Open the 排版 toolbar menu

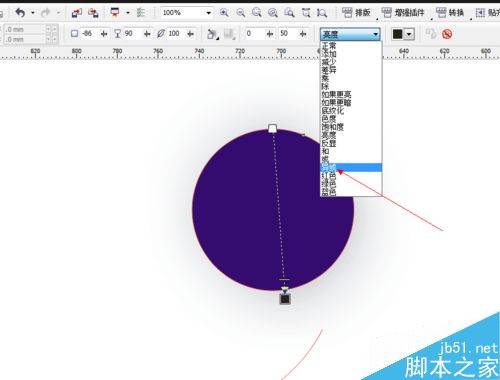(x=357, y=13)
